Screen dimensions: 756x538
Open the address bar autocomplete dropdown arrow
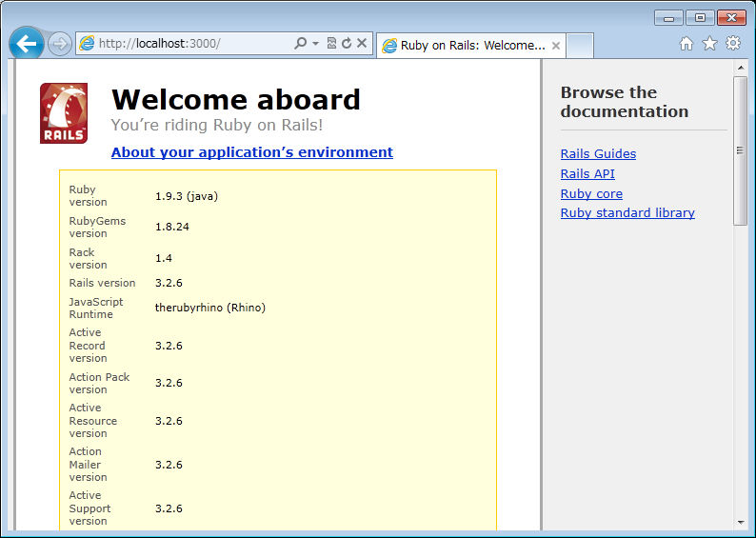point(315,44)
